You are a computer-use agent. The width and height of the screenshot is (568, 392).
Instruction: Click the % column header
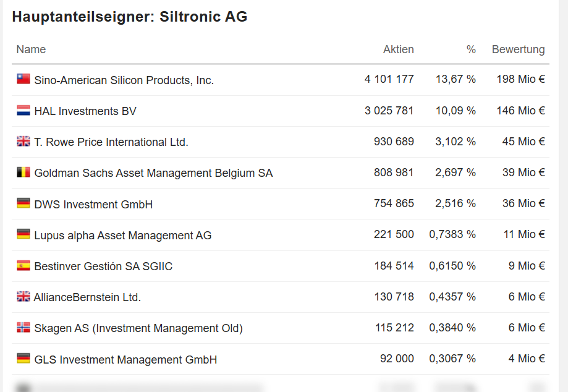click(x=471, y=49)
